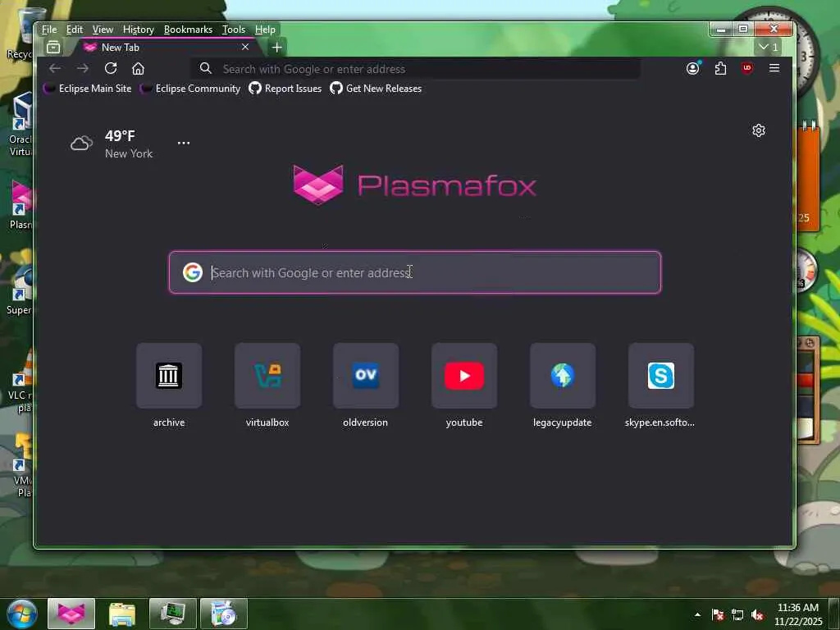Close the New Tab tab

pos(245,47)
